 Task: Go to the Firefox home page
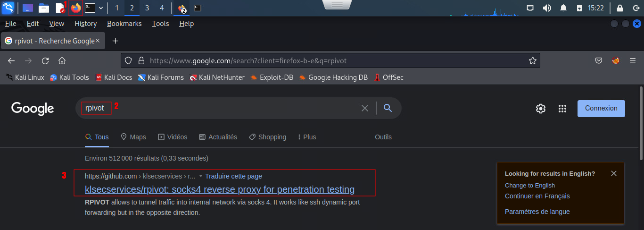[x=61, y=61]
